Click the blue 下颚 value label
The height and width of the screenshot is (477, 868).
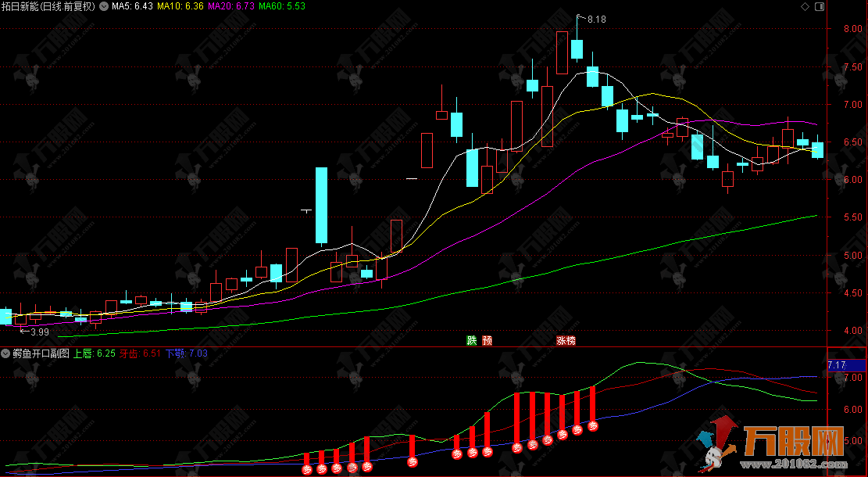(x=186, y=353)
